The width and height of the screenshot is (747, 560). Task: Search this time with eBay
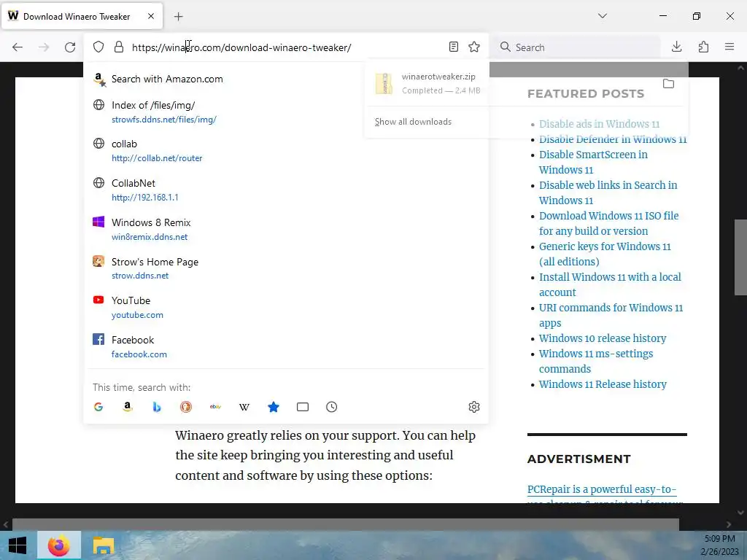pos(215,407)
